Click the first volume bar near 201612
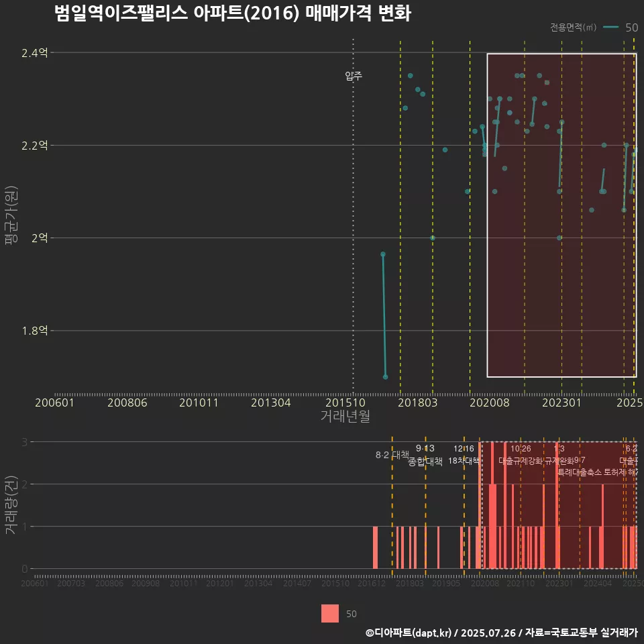The width and height of the screenshot is (644, 644). tap(376, 547)
